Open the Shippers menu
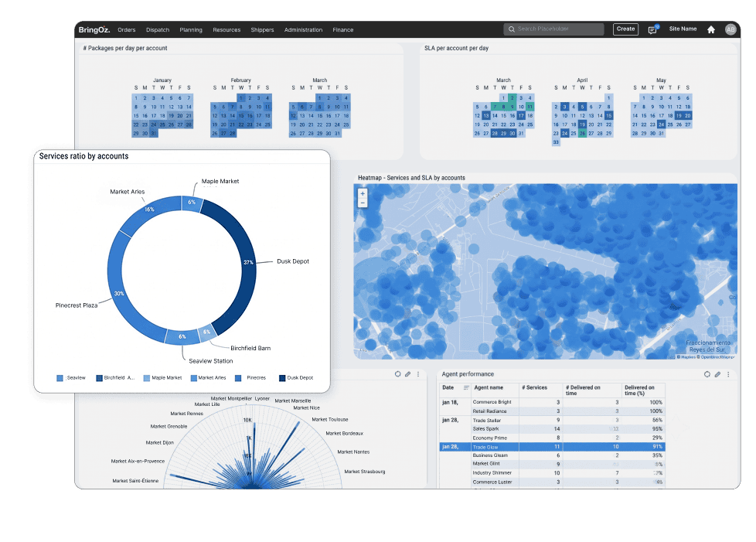The height and width of the screenshot is (542, 756). [262, 30]
